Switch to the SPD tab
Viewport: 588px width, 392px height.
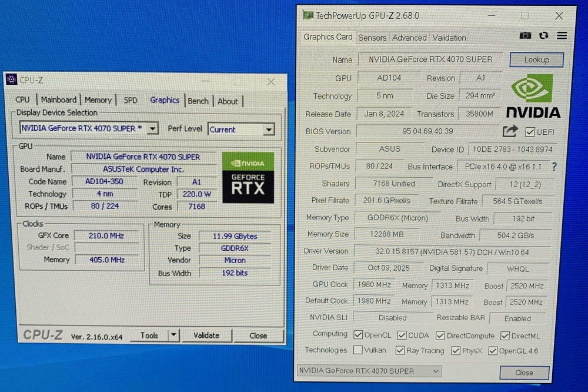(131, 100)
